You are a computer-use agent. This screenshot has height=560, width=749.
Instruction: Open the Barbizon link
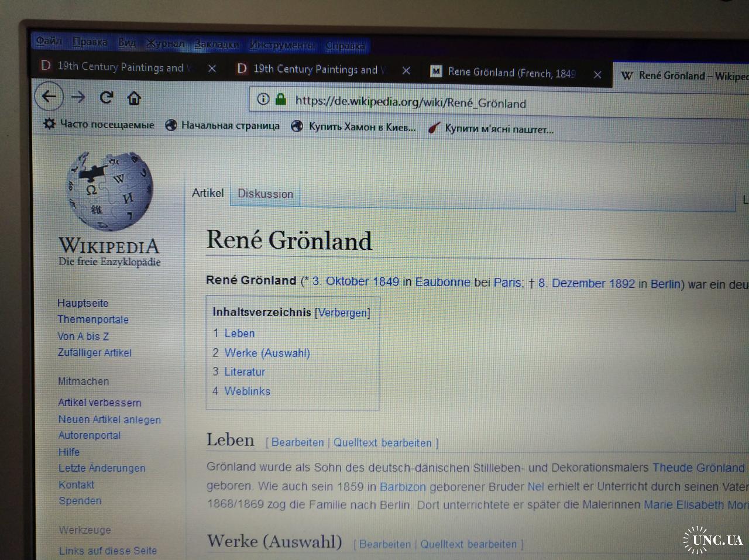coord(403,487)
